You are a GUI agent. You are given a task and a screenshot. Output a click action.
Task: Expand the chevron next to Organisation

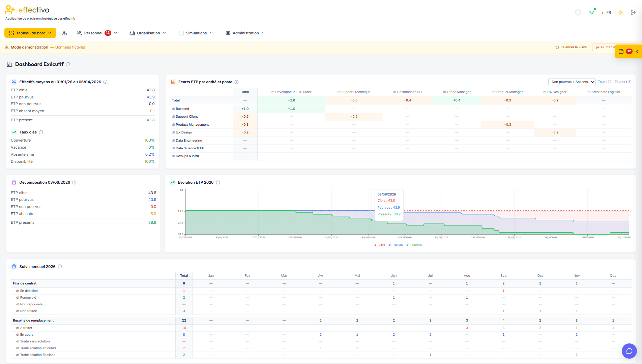(x=165, y=33)
